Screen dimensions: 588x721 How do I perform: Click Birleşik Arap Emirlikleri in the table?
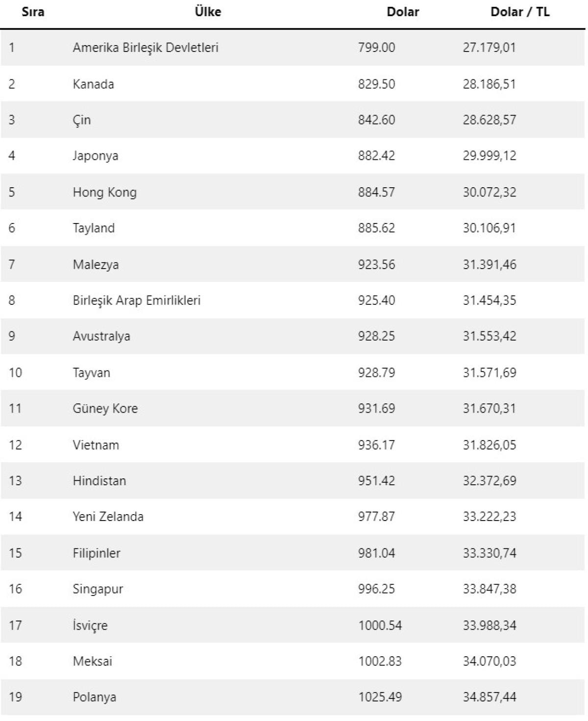click(136, 300)
